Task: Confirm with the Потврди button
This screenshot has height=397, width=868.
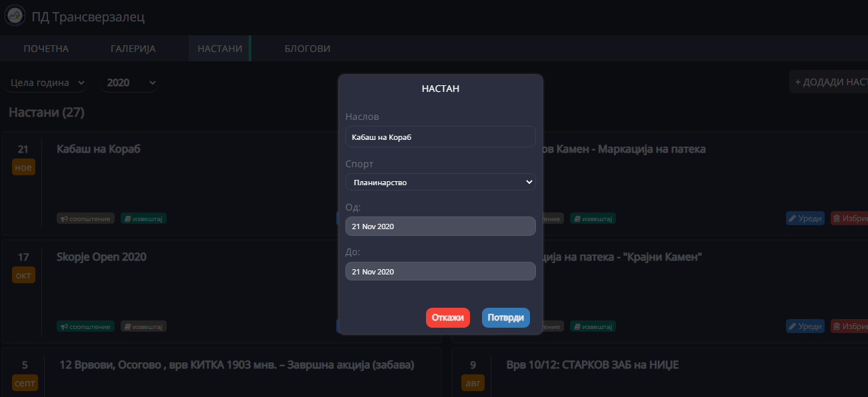Action: coord(505,318)
